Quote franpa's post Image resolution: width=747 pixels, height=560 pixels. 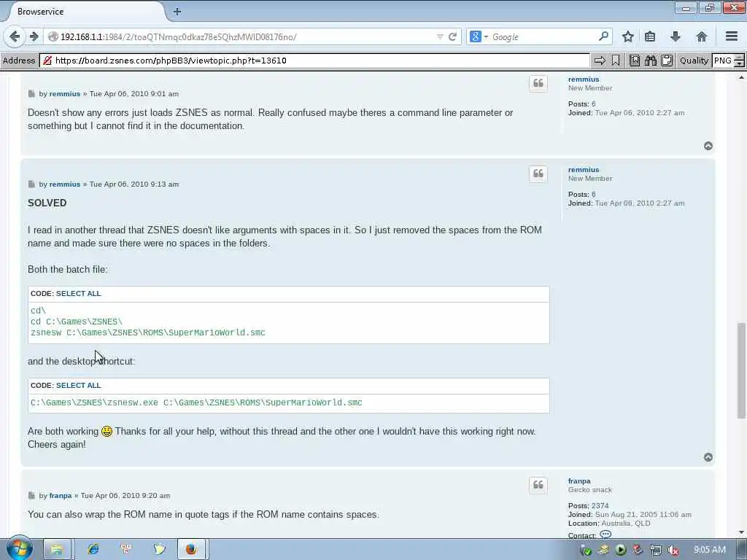(x=538, y=485)
